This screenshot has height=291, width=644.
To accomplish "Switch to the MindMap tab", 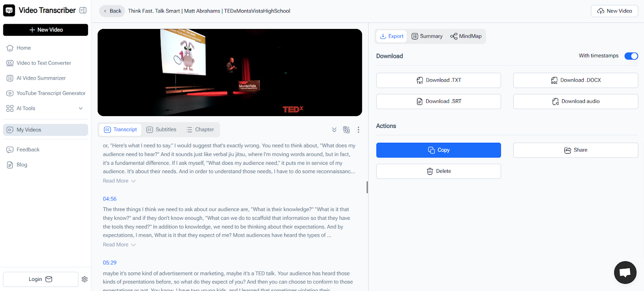I will (466, 36).
